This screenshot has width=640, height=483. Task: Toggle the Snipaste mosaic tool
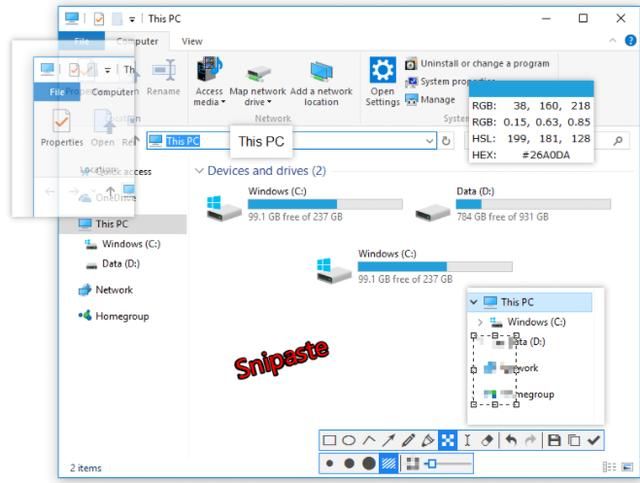(447, 440)
